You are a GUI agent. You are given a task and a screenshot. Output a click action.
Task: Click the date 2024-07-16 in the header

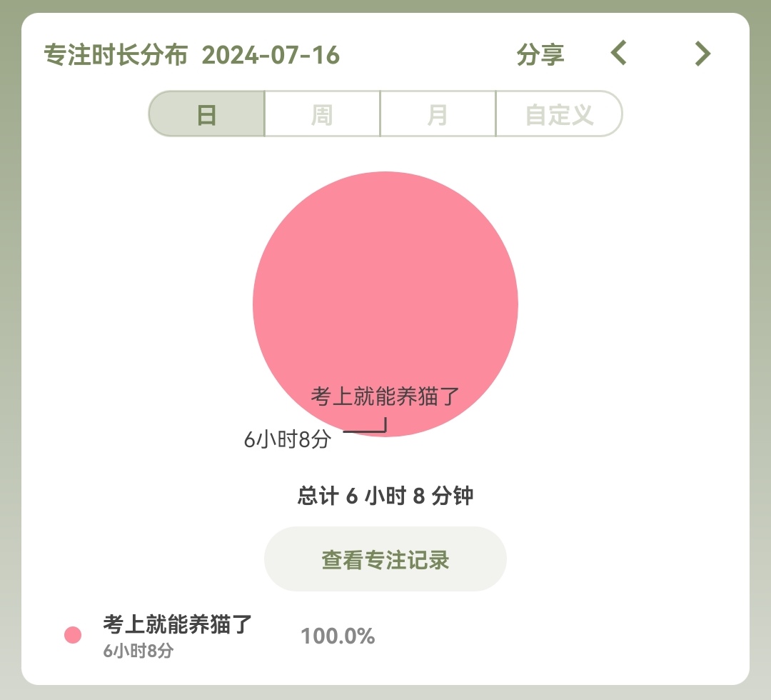(x=271, y=55)
